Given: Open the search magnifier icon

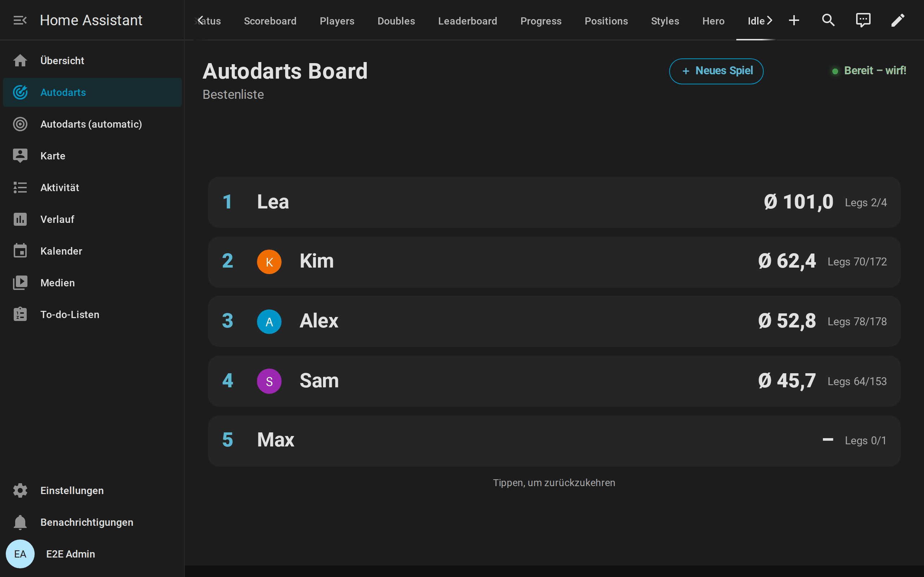Looking at the screenshot, I should point(828,20).
